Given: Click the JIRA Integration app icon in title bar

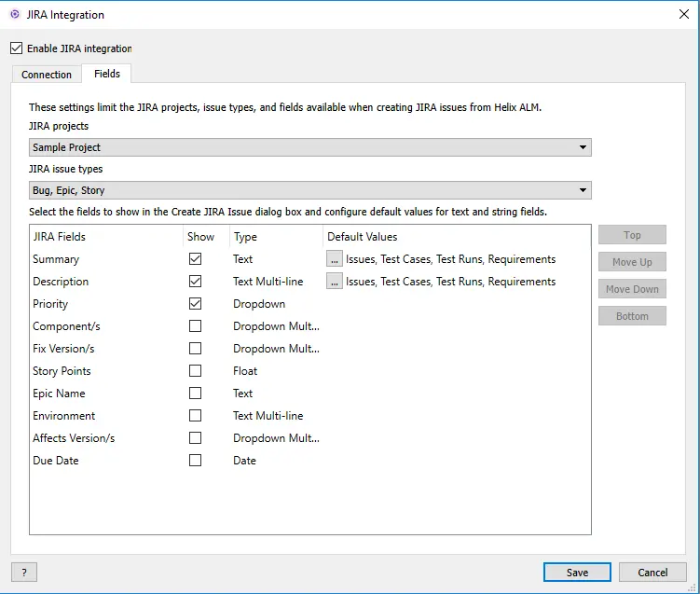Looking at the screenshot, I should pyautogui.click(x=15, y=14).
